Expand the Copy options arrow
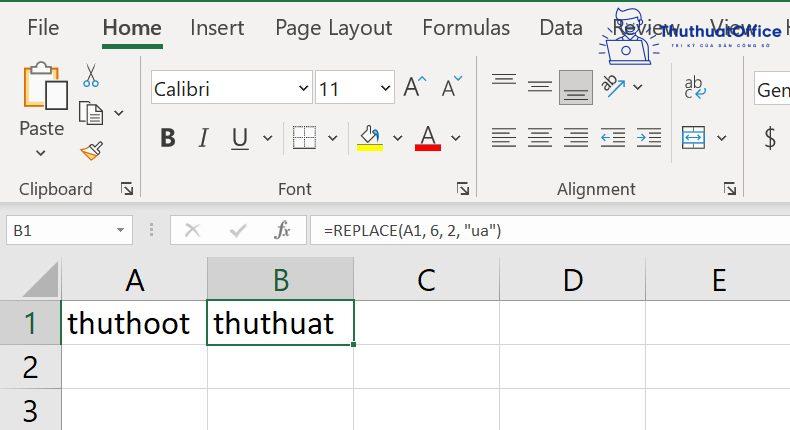Image resolution: width=790 pixels, height=430 pixels. pyautogui.click(x=119, y=113)
